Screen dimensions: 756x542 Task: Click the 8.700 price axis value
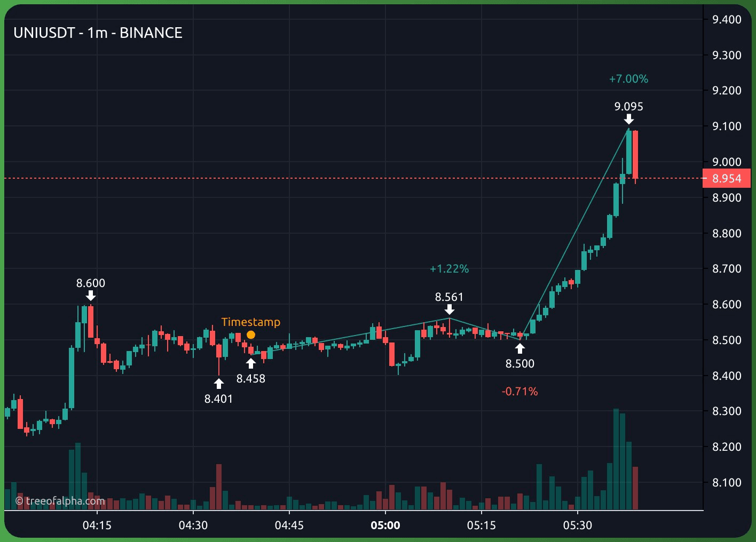click(x=727, y=268)
